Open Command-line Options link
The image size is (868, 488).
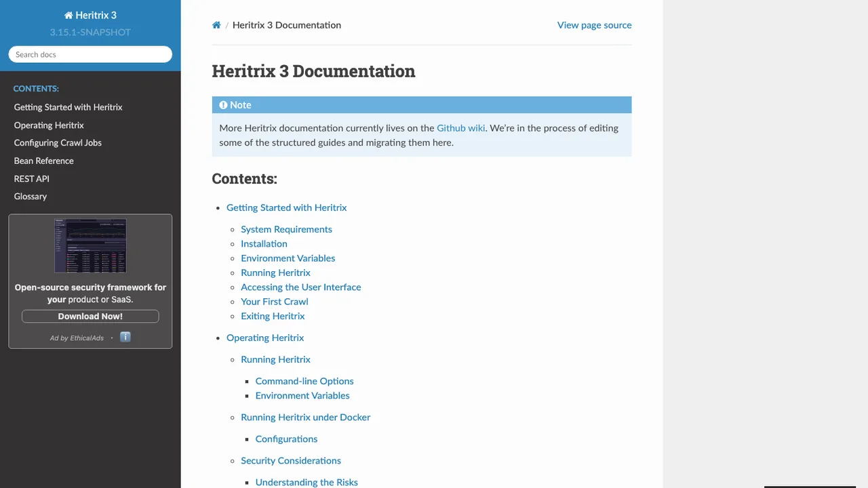[304, 381]
